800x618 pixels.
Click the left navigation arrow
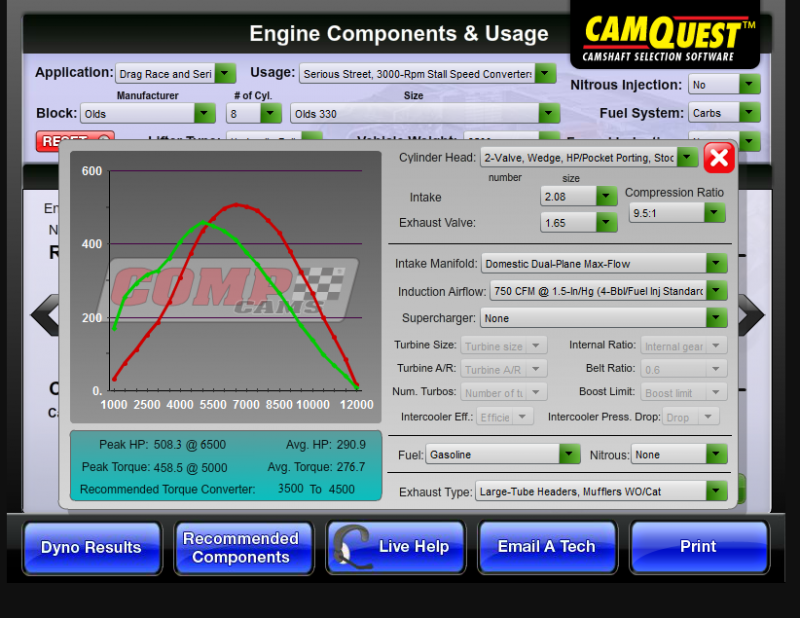coord(44,315)
